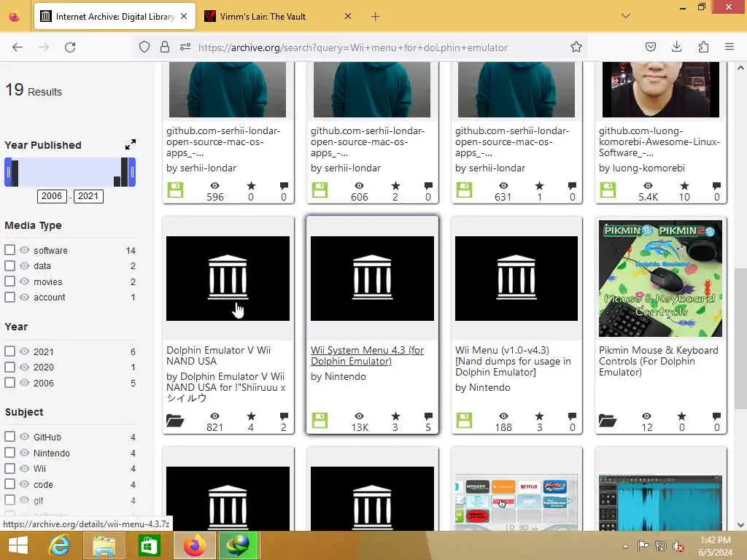Open the tracking protection shield icon
747x560 pixels.
pos(144,47)
